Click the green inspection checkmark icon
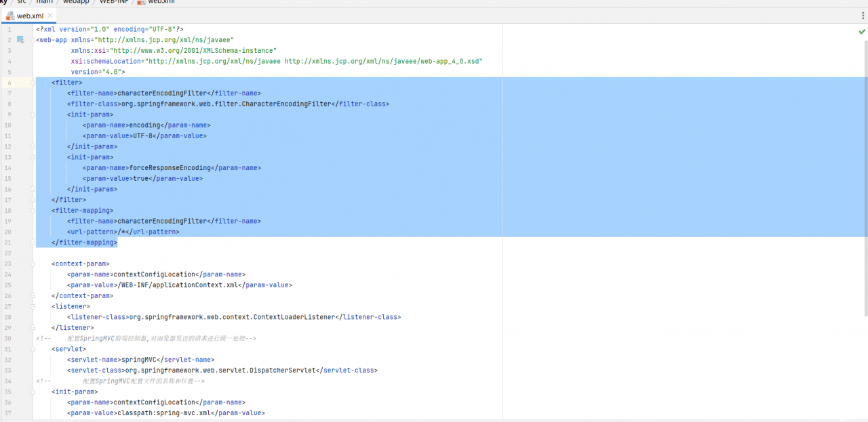The height and width of the screenshot is (422, 868). pos(862,32)
